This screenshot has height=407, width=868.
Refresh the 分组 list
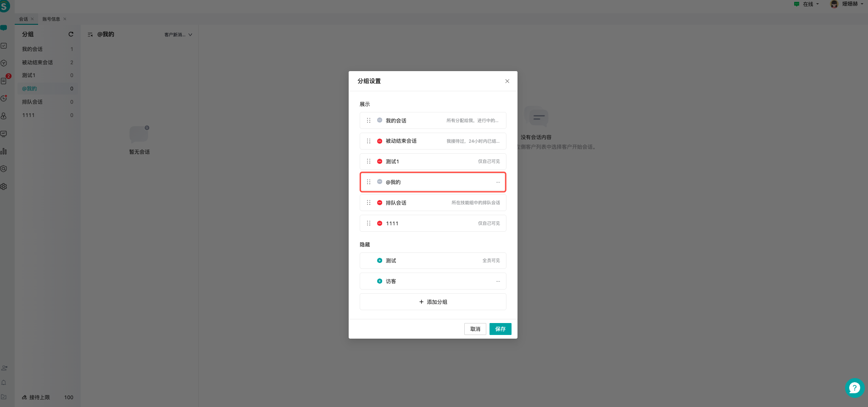[71, 34]
